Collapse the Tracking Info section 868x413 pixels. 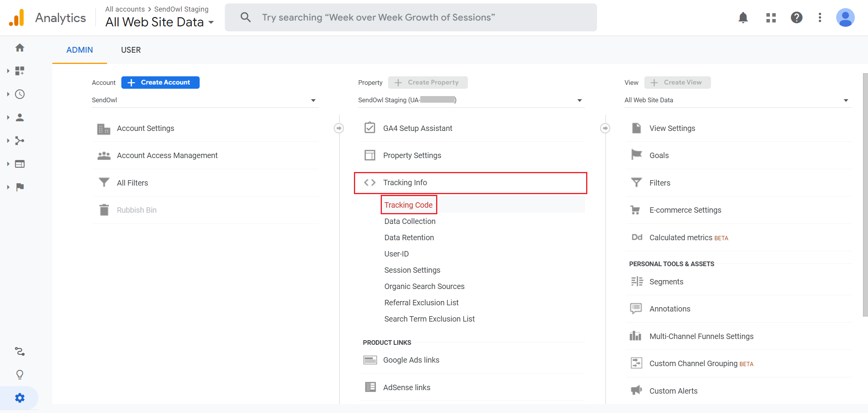click(x=405, y=182)
